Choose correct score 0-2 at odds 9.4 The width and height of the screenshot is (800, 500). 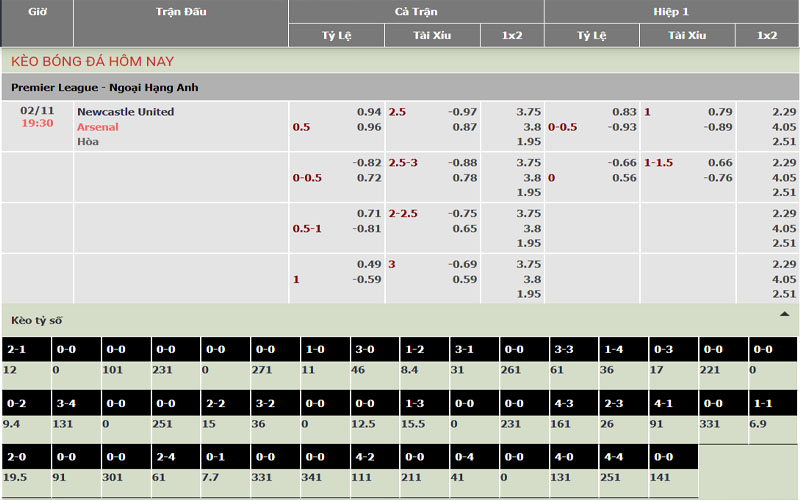click(12, 425)
